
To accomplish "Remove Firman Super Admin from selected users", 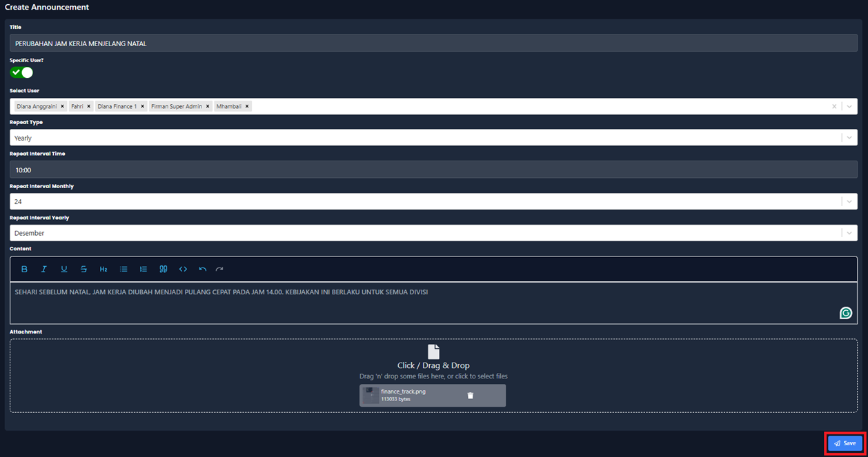I will (208, 106).
